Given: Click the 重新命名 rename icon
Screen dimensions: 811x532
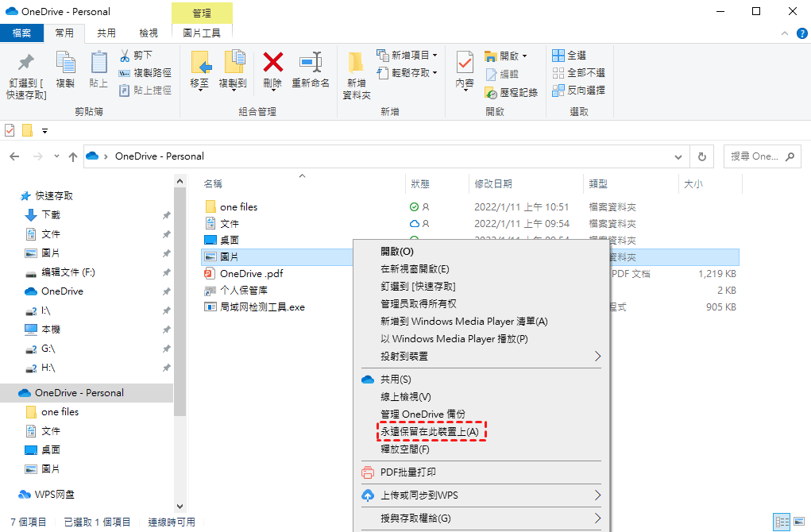Looking at the screenshot, I should [311, 63].
